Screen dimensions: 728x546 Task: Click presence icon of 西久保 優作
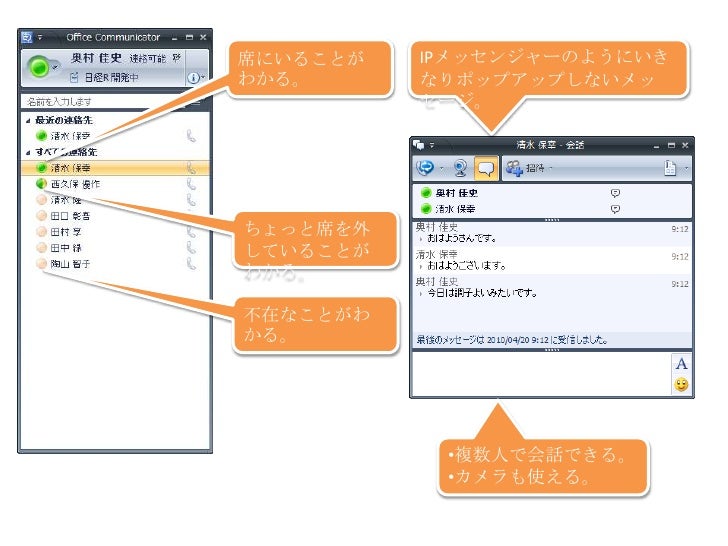(41, 184)
